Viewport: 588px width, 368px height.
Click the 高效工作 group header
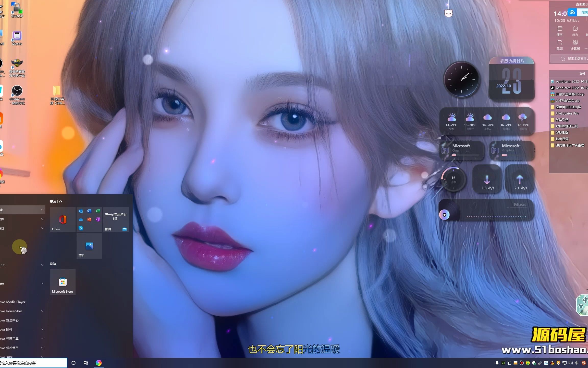click(x=56, y=202)
